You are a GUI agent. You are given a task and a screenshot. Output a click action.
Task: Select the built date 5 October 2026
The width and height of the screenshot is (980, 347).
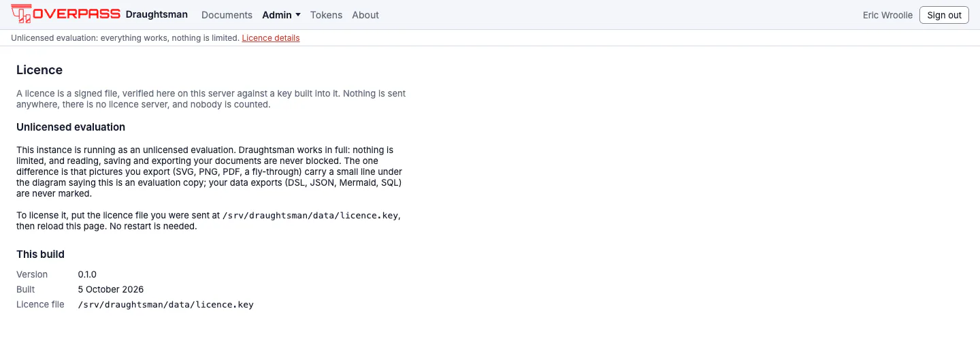click(111, 290)
